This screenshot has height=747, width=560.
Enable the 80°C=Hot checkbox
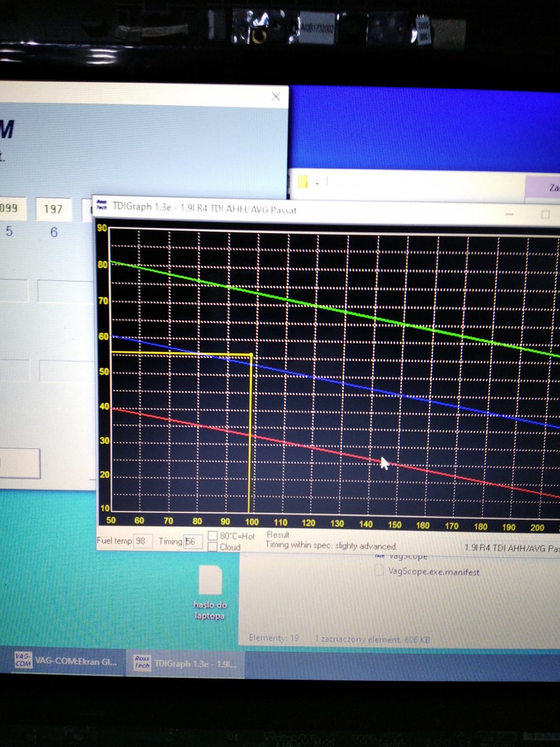coord(213,535)
